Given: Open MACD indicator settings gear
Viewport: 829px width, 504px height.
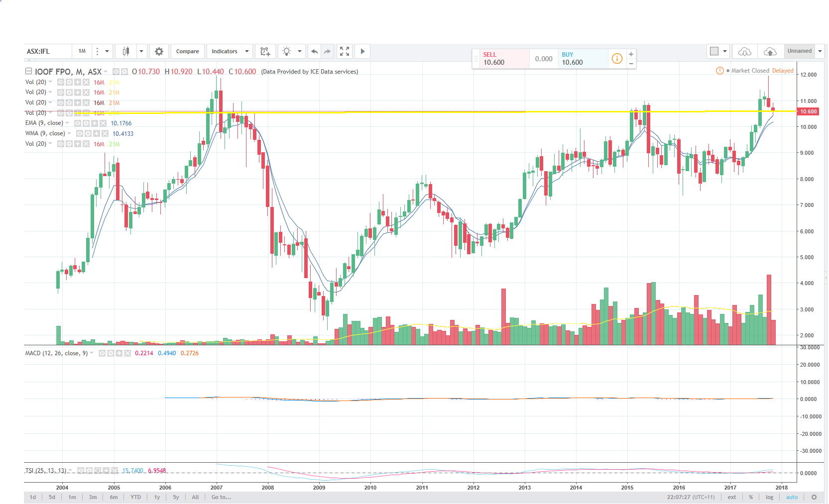Looking at the screenshot, I should coord(111,353).
